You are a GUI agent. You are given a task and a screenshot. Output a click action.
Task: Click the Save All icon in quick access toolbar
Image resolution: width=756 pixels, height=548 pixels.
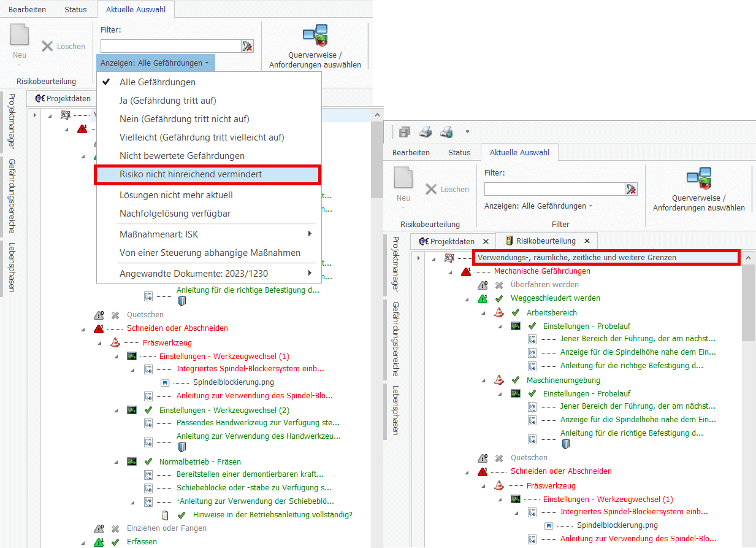click(x=404, y=132)
